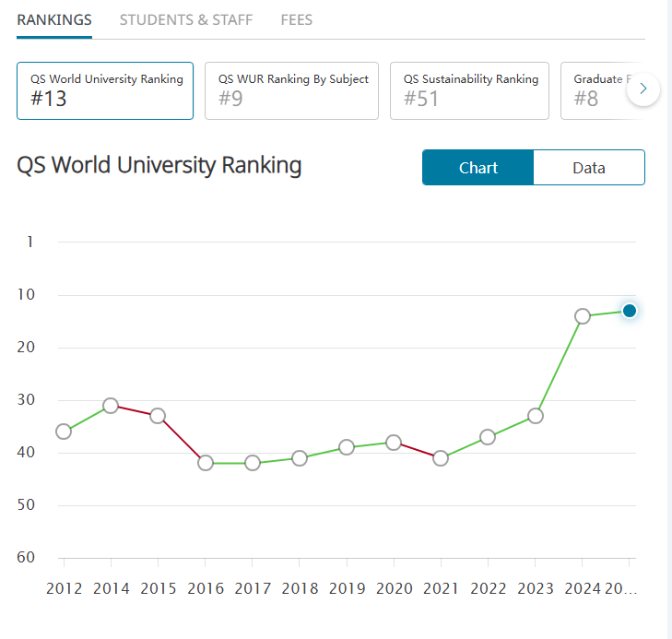Click the 2015 data point on chart
This screenshot has width=672, height=639.
(x=158, y=416)
